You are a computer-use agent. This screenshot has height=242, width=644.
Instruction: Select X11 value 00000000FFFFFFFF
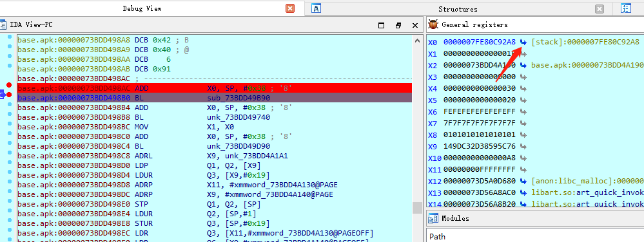click(x=480, y=169)
